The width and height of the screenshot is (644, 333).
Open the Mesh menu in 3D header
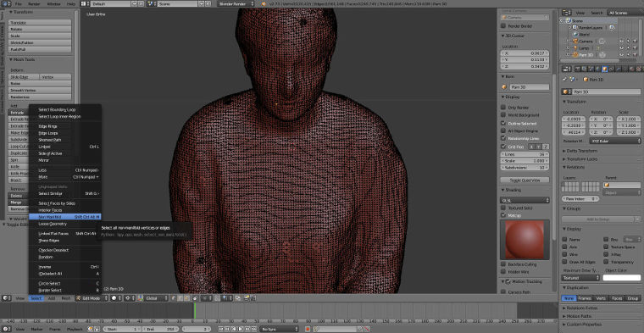pyautogui.click(x=66, y=298)
